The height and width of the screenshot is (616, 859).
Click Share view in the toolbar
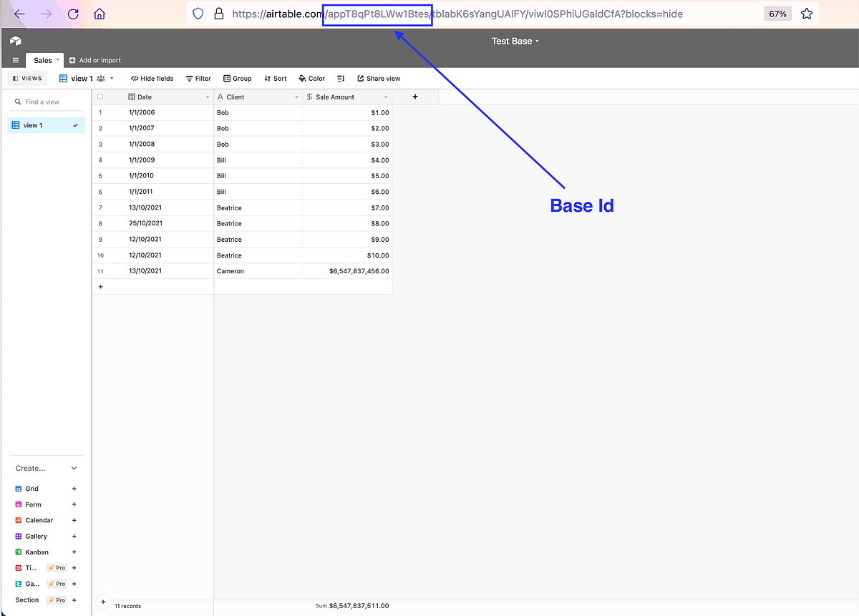pyautogui.click(x=378, y=78)
